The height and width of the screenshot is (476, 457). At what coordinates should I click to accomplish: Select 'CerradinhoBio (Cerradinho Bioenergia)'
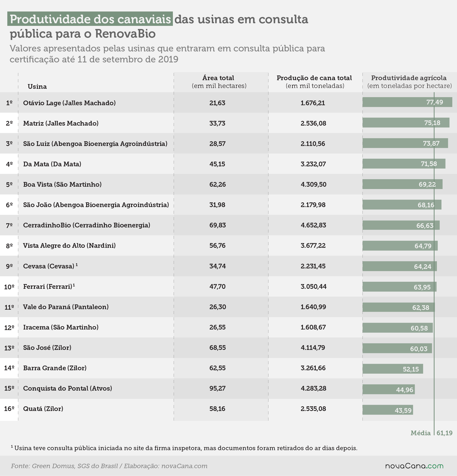click(87, 225)
